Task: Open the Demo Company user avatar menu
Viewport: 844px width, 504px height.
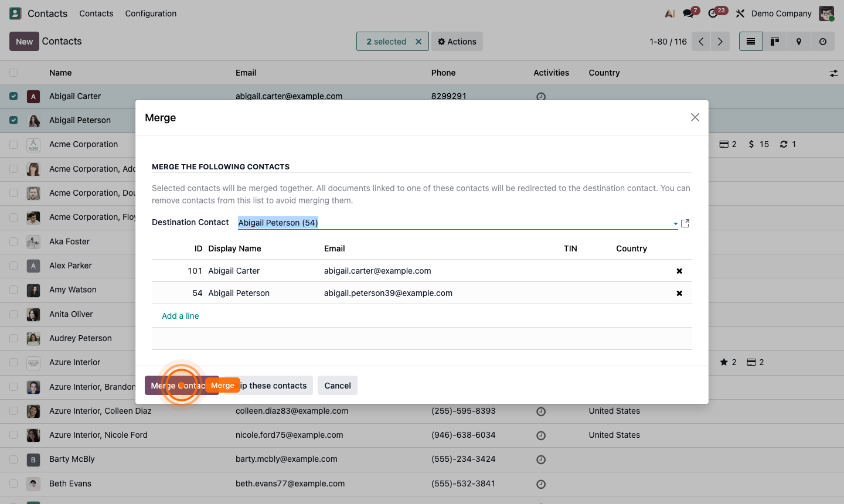Action: click(826, 13)
